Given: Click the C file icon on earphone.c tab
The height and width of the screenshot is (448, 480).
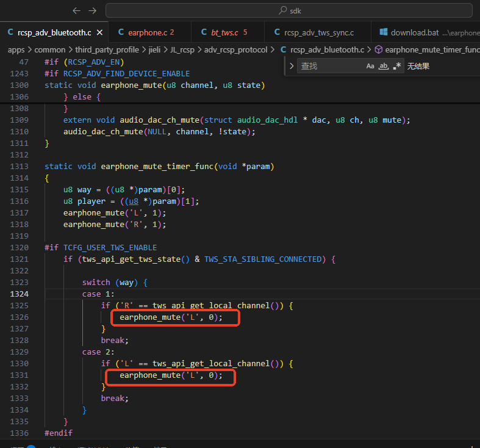Looking at the screenshot, I should click(121, 32).
